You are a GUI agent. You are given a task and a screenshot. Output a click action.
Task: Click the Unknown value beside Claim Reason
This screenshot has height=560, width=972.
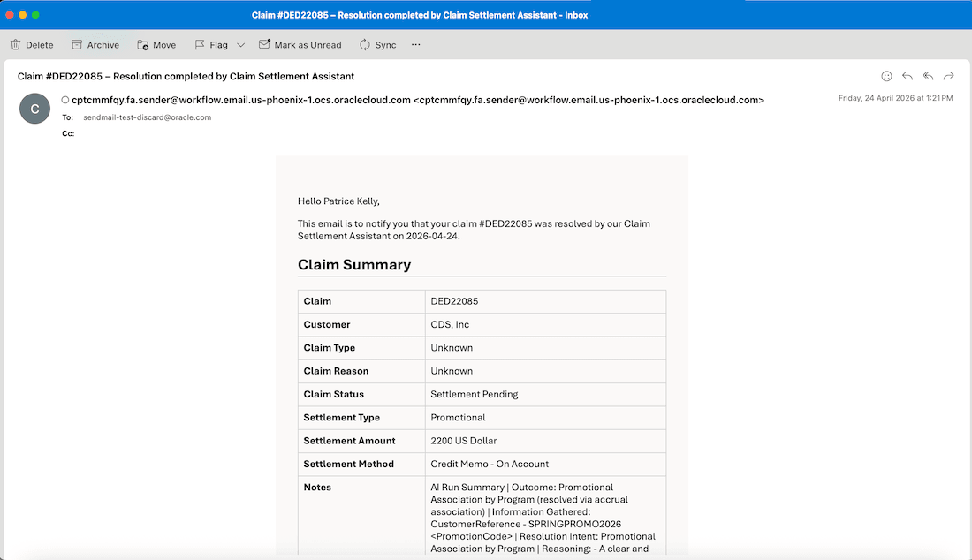coord(452,371)
